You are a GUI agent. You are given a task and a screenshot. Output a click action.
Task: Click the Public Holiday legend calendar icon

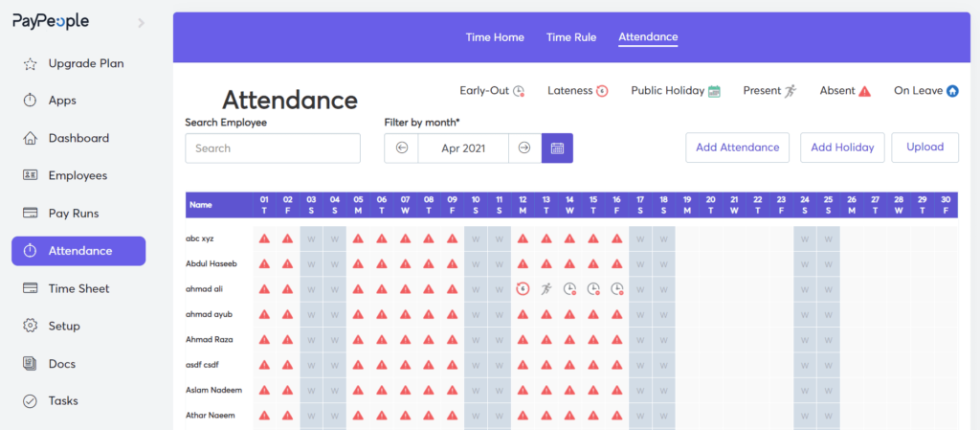pos(714,91)
